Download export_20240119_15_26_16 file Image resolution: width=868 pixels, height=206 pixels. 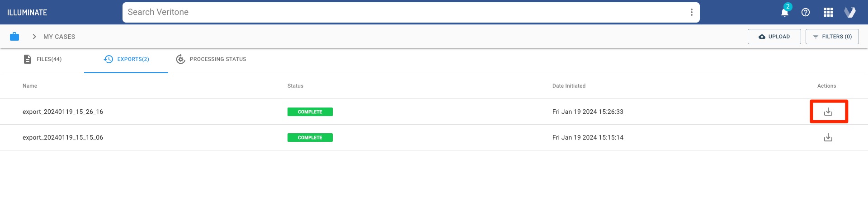pos(828,112)
